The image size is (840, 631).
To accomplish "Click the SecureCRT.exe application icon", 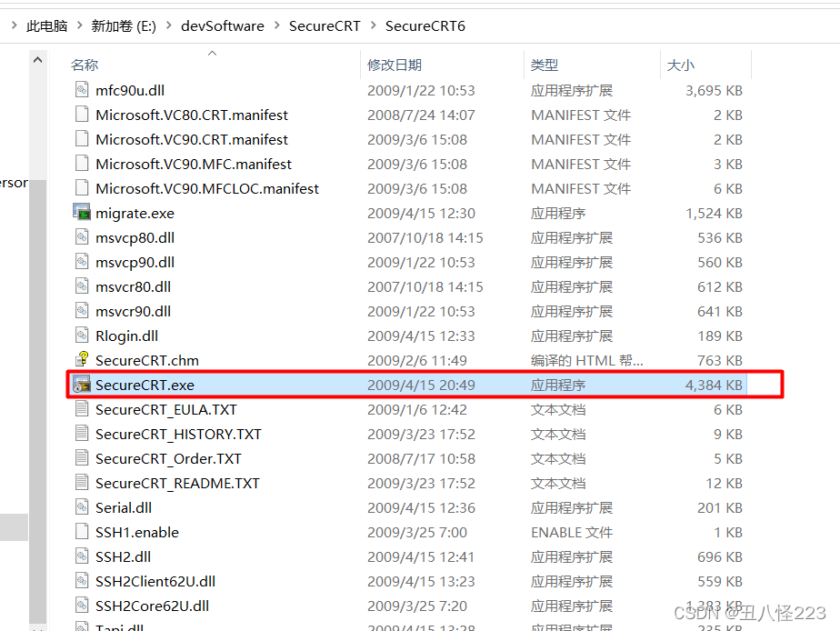I will [82, 384].
